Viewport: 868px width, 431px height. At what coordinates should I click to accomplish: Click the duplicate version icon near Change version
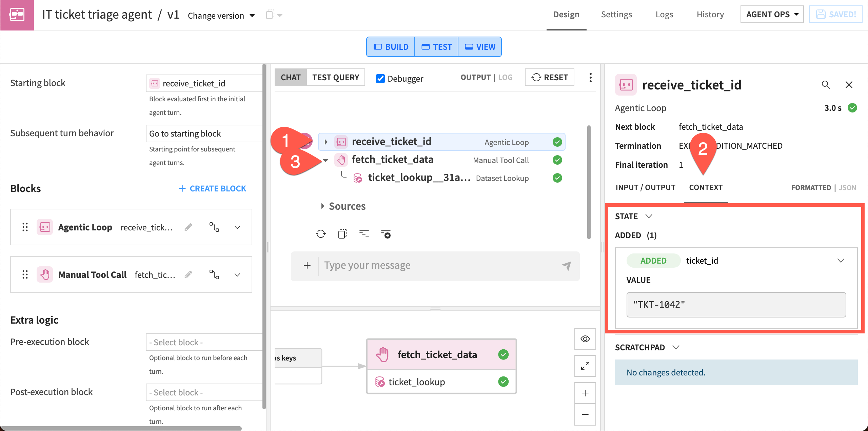[270, 15]
